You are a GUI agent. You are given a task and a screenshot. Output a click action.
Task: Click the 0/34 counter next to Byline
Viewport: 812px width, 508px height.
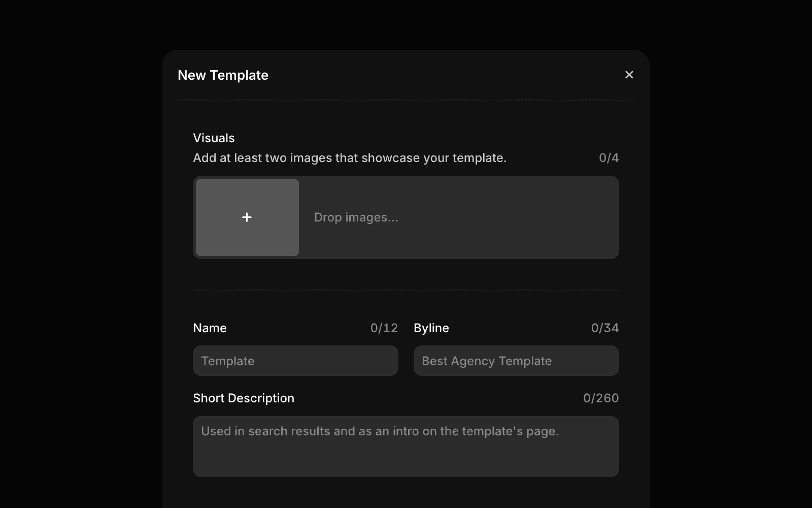coord(604,328)
